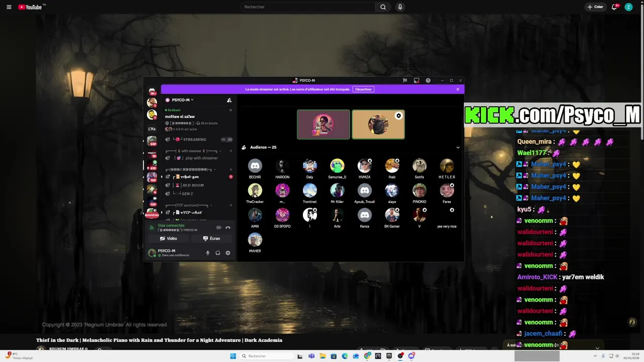This screenshot has height=362, width=644.
Task: Collapse the 'with streamer' category
Action: coord(191,151)
